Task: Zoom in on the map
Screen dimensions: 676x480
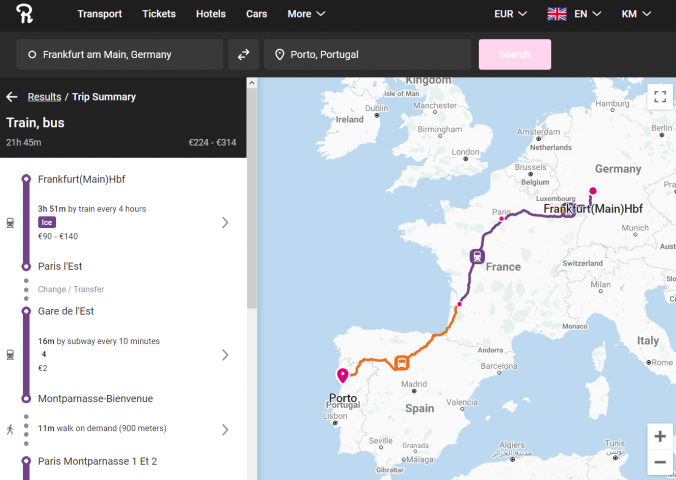Action: [x=659, y=437]
